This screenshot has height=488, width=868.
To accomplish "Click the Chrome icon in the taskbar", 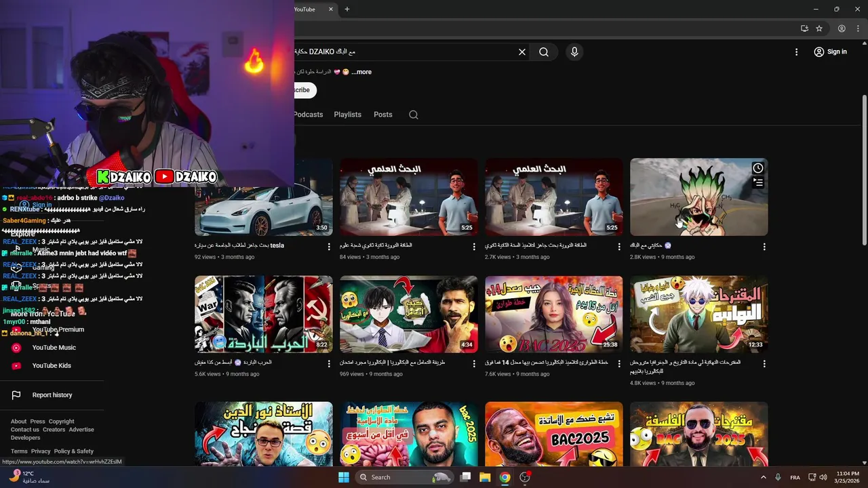I will [505, 477].
